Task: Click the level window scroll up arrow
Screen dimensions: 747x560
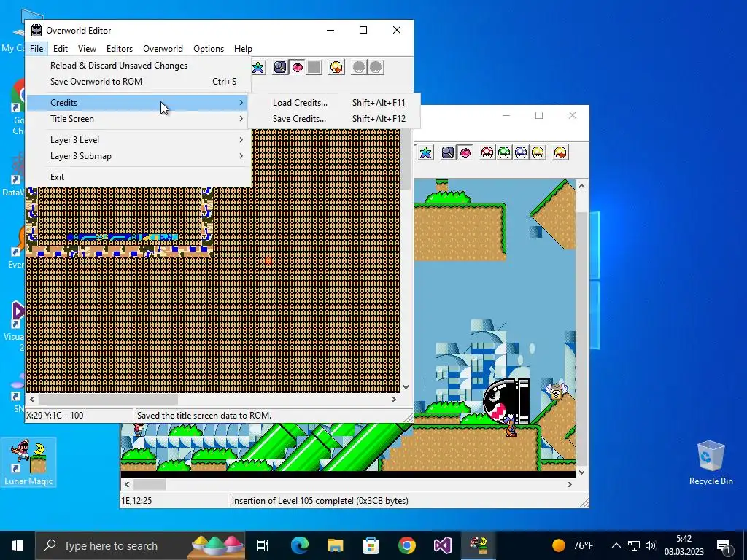Action: pos(581,186)
